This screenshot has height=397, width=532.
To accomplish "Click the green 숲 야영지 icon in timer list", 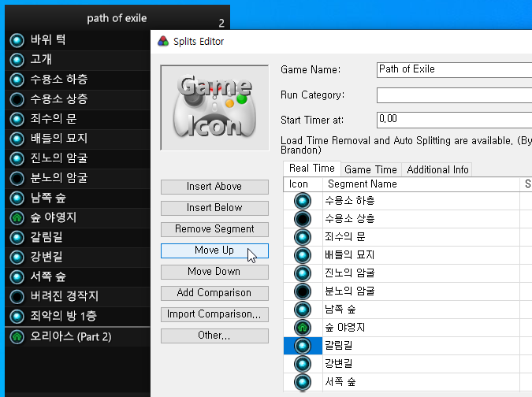I will [17, 217].
